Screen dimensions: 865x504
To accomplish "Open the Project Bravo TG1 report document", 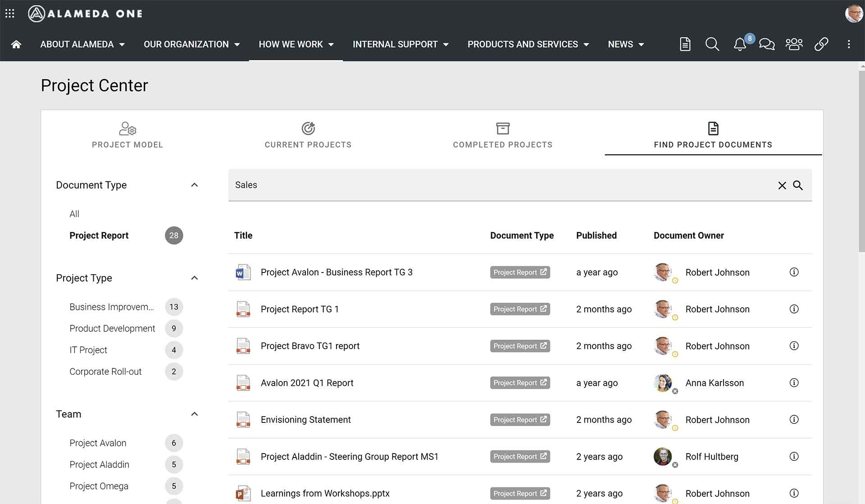I will [x=310, y=346].
